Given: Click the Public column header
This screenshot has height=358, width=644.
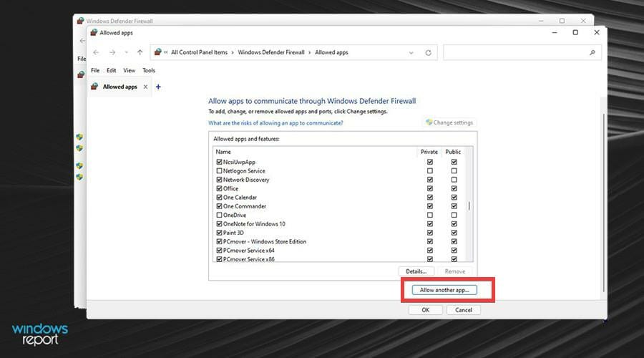Looking at the screenshot, I should pos(453,152).
